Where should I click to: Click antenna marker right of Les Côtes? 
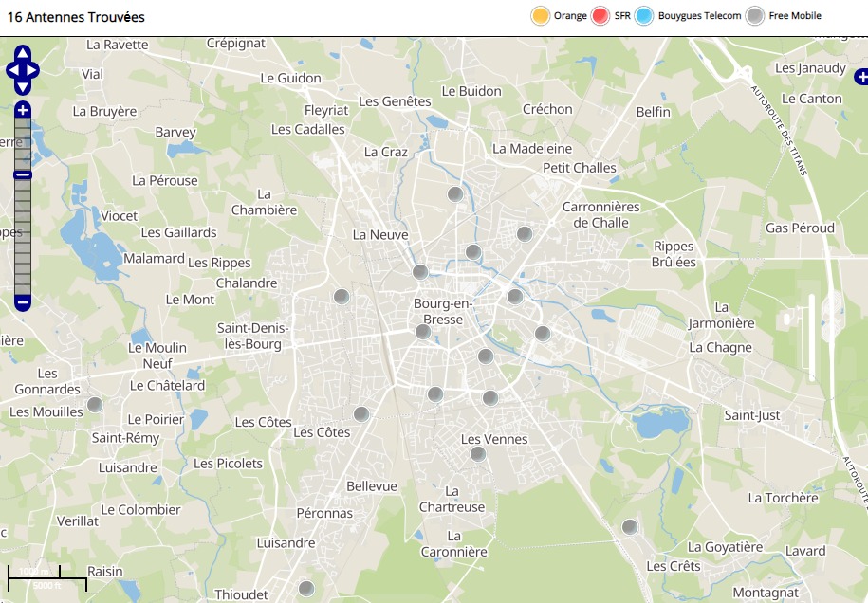pyautogui.click(x=361, y=414)
